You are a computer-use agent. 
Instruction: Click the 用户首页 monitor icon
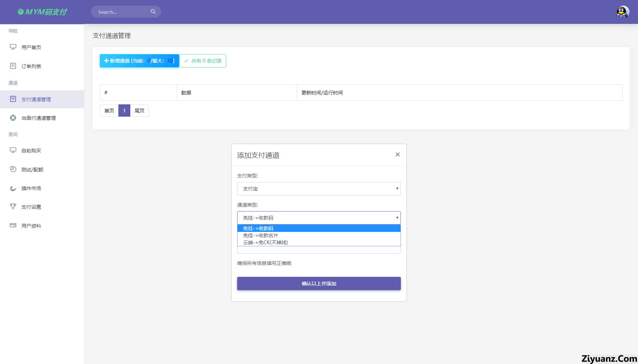(13, 47)
